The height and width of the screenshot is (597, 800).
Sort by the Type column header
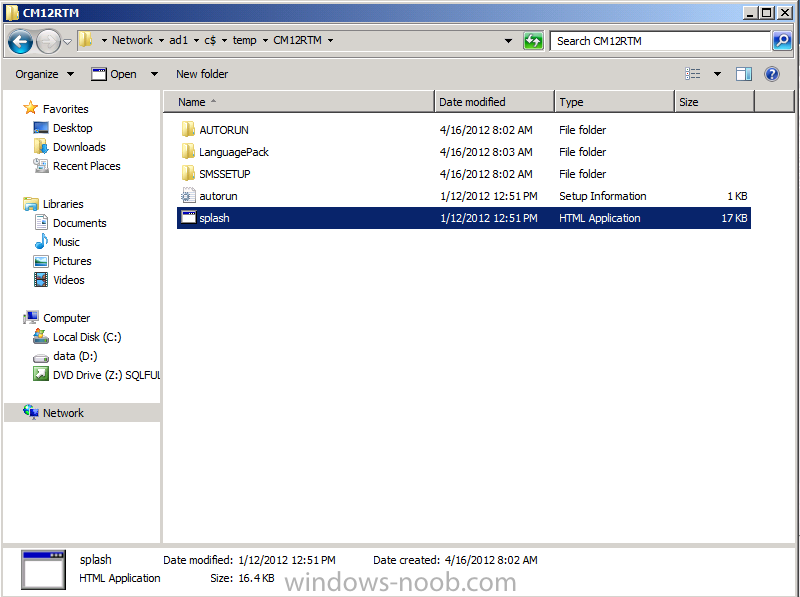pyautogui.click(x=614, y=102)
